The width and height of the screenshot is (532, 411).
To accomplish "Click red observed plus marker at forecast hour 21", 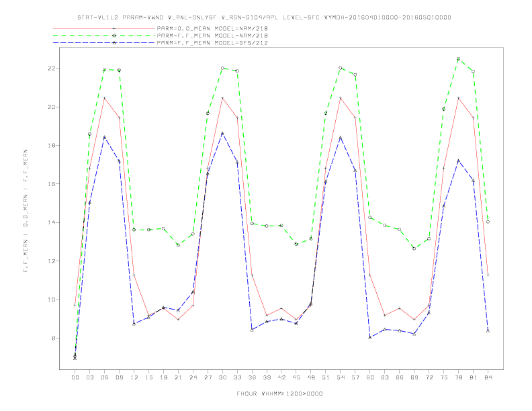I will tap(178, 320).
